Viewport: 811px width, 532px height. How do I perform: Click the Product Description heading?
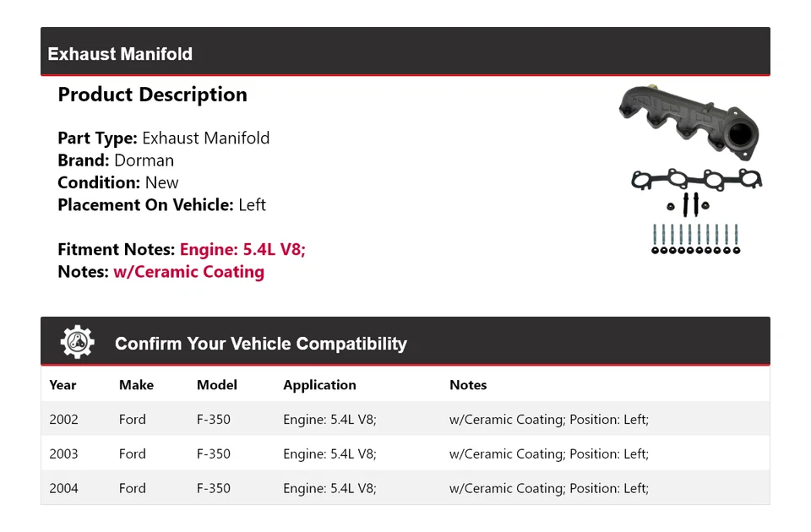click(x=152, y=95)
